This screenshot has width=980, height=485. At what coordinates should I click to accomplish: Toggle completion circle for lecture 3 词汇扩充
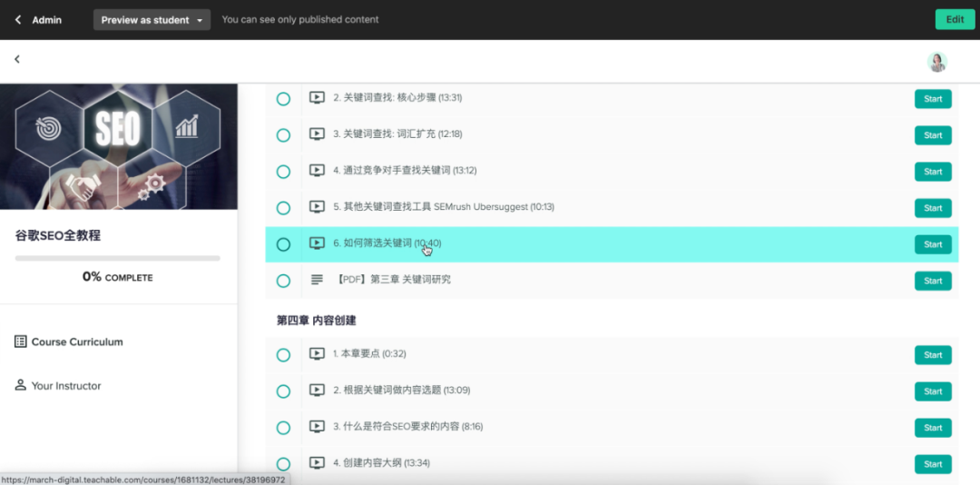tap(283, 135)
